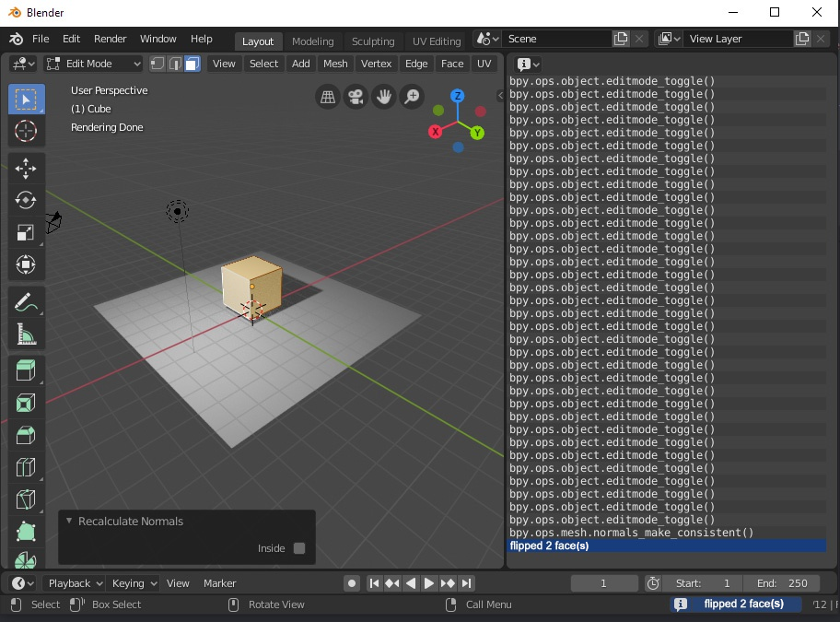The width and height of the screenshot is (840, 622).
Task: Click the pan view hand icon
Action: coord(384,97)
